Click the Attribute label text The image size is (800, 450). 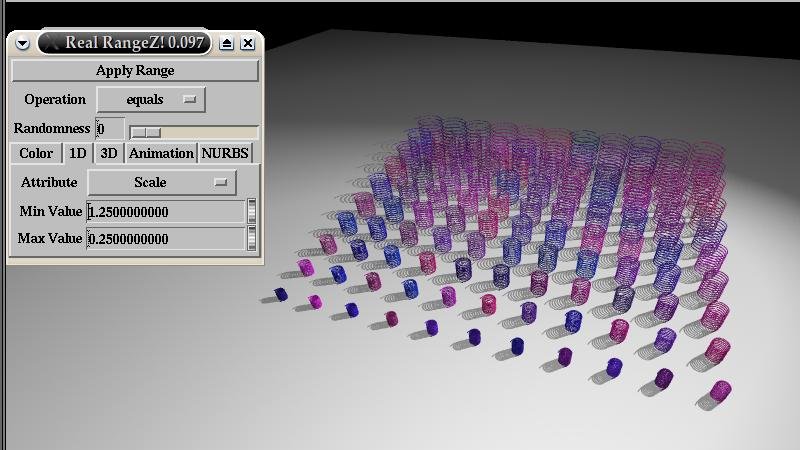pyautogui.click(x=49, y=183)
